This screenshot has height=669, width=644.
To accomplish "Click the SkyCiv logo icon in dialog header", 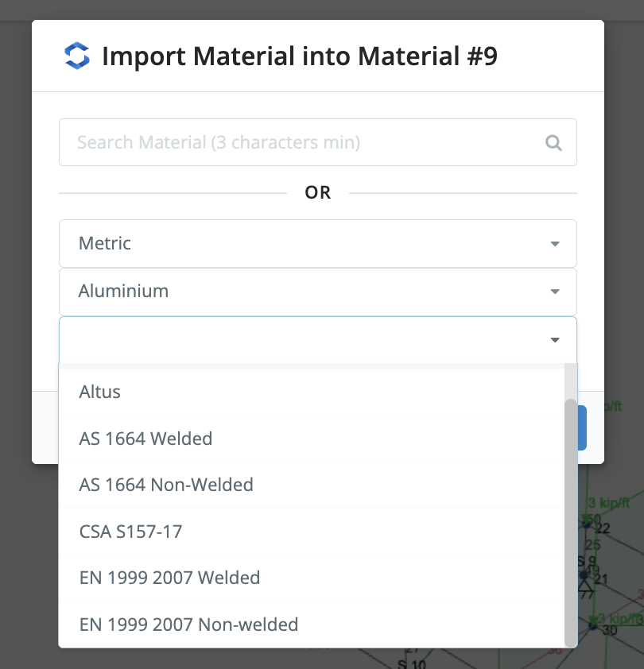I will 77,56.
